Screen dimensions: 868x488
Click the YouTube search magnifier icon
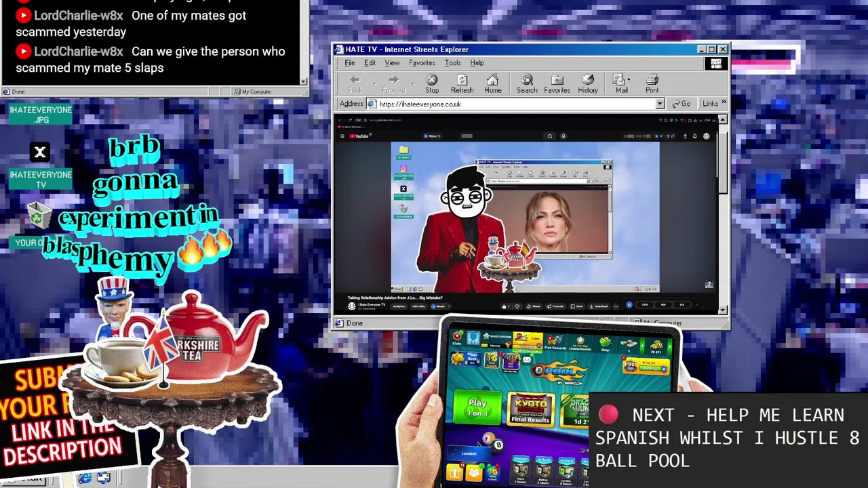[550, 136]
